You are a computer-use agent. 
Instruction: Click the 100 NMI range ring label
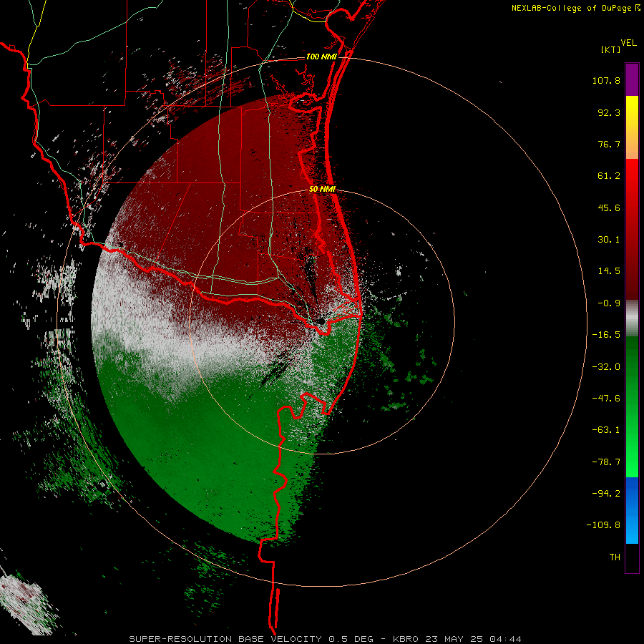click(321, 57)
